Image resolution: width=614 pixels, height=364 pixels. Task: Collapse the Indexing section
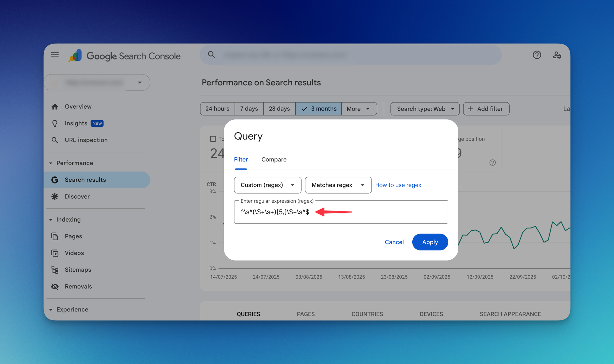(51, 219)
